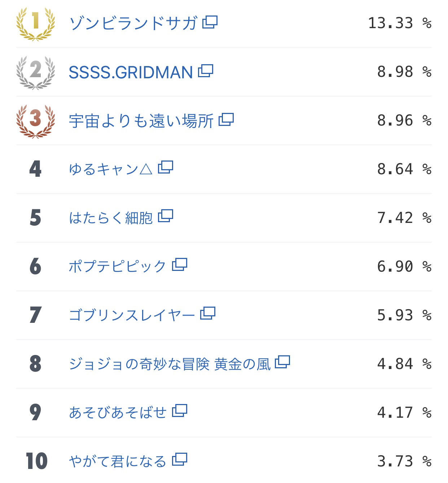Image resolution: width=448 pixels, height=483 pixels.
Task: Open new-window icon for 宇宙よりも遠い場所
Action: pyautogui.click(x=226, y=119)
